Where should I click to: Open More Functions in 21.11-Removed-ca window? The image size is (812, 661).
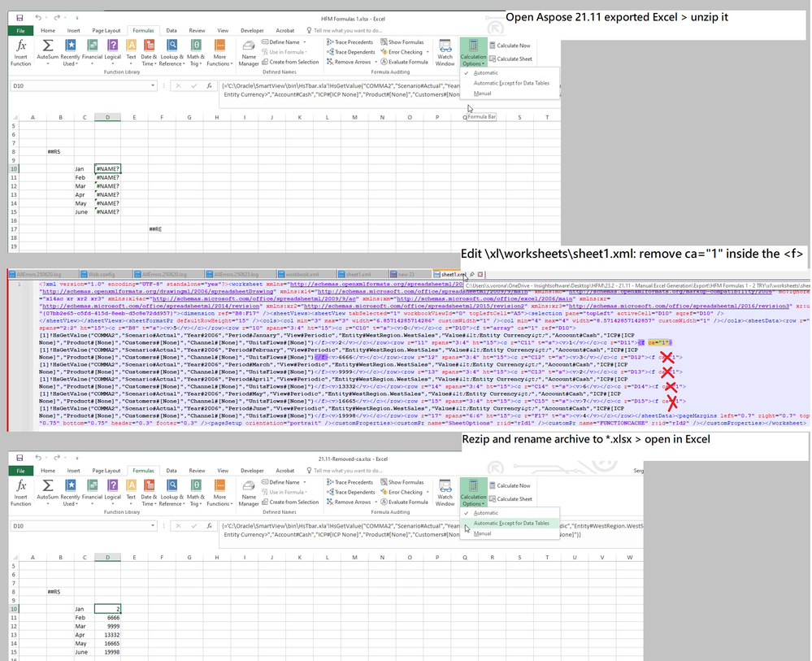coord(219,493)
